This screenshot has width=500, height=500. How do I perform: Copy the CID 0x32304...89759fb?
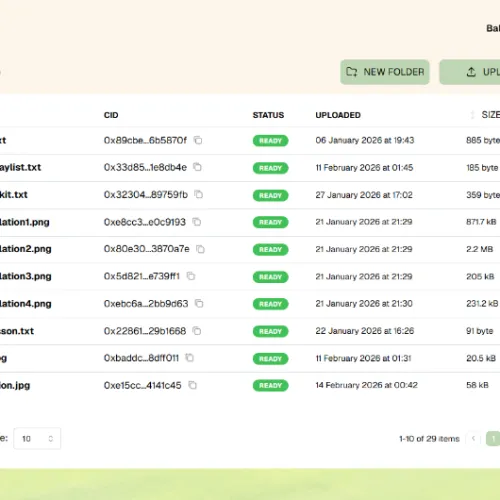point(199,194)
